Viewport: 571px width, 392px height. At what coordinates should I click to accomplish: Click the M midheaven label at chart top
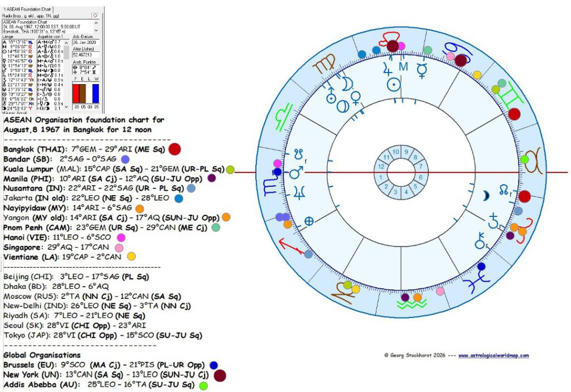coord(403,66)
